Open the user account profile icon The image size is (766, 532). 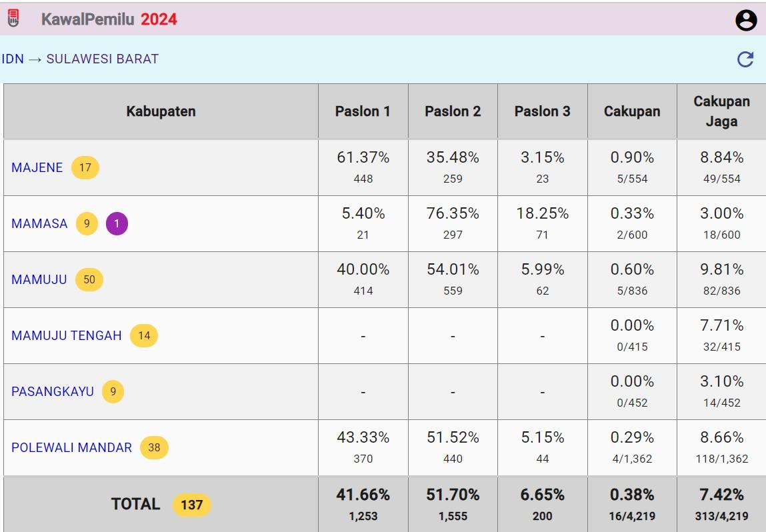click(x=746, y=20)
